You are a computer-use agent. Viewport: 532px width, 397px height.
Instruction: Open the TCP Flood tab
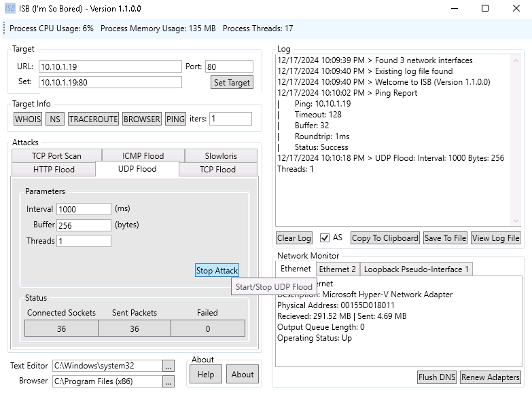(x=217, y=169)
